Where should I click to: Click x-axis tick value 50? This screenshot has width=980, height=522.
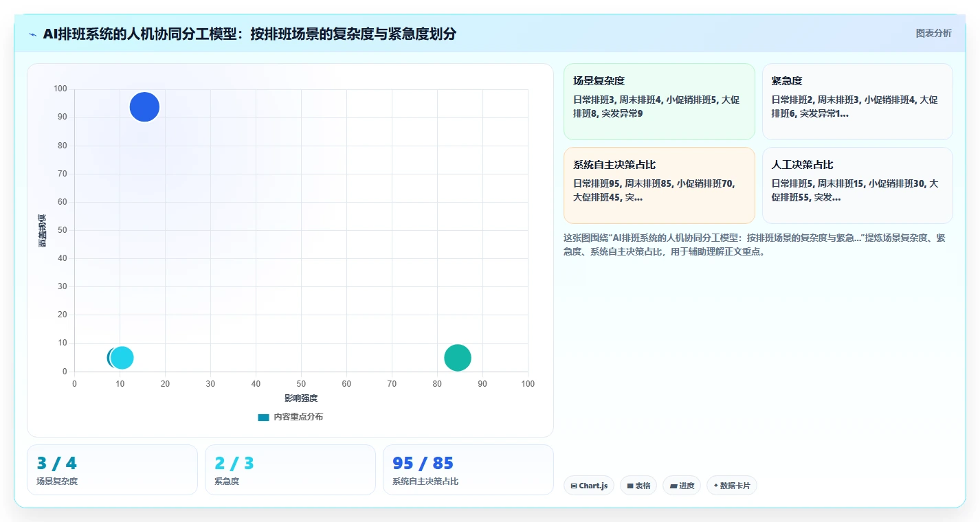click(301, 384)
